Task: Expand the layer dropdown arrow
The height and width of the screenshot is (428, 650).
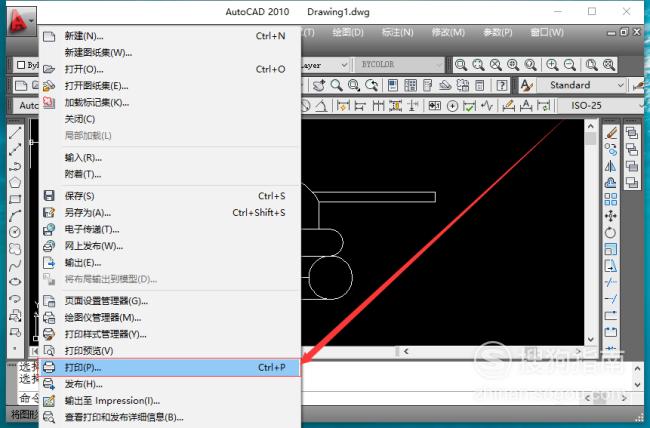Action: pos(344,65)
